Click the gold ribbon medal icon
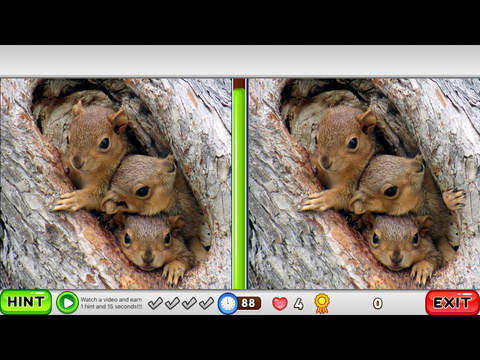The height and width of the screenshot is (360, 480). 322,303
